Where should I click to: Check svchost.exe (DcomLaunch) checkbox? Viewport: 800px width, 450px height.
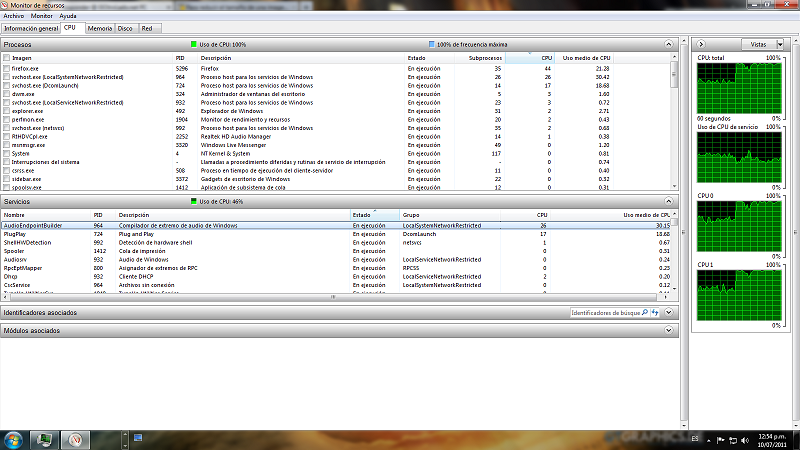pyautogui.click(x=7, y=86)
